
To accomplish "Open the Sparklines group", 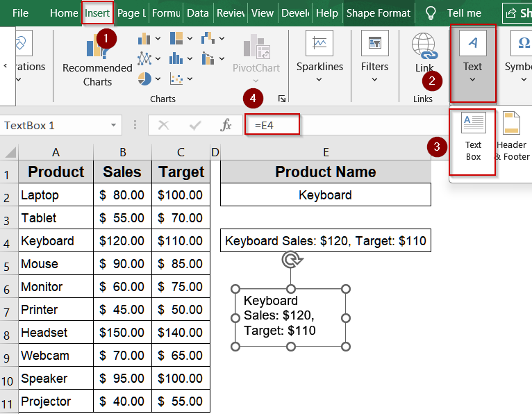I will pos(319,56).
